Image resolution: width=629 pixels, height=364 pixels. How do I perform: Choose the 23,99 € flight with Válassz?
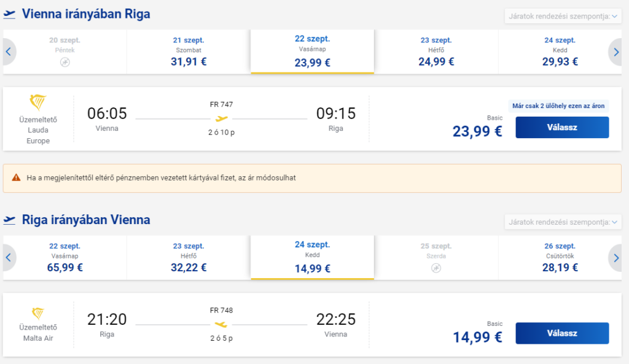562,128
